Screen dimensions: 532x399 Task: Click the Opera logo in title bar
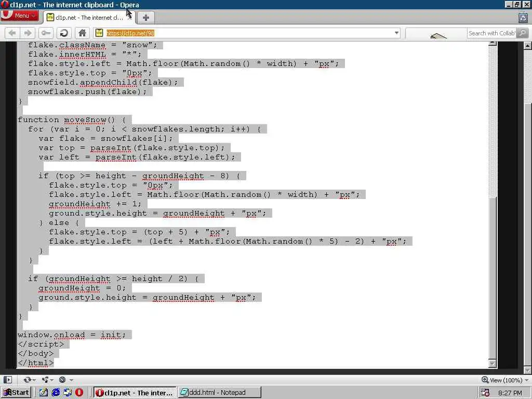click(5, 4)
